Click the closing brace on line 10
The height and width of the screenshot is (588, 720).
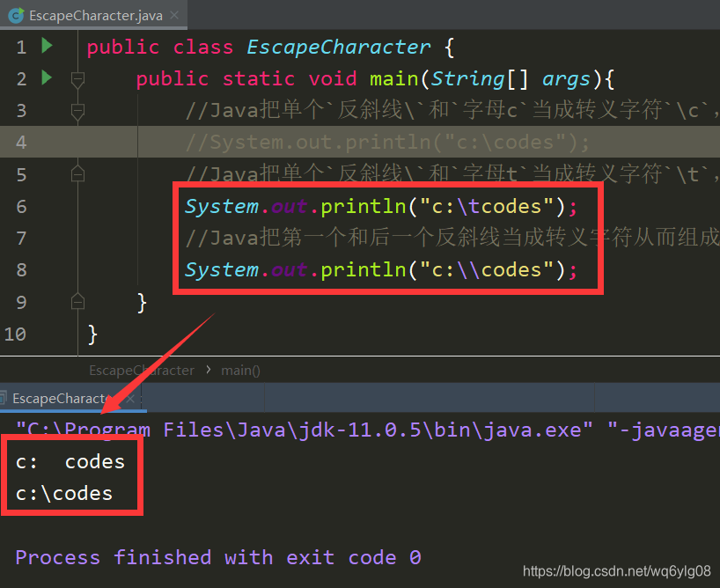point(92,334)
